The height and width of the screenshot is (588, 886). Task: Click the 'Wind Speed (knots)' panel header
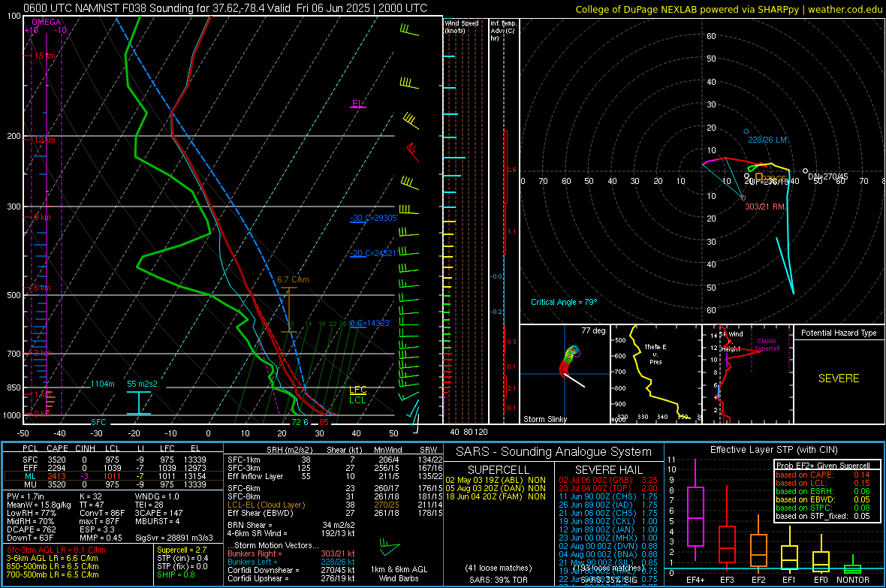click(462, 26)
